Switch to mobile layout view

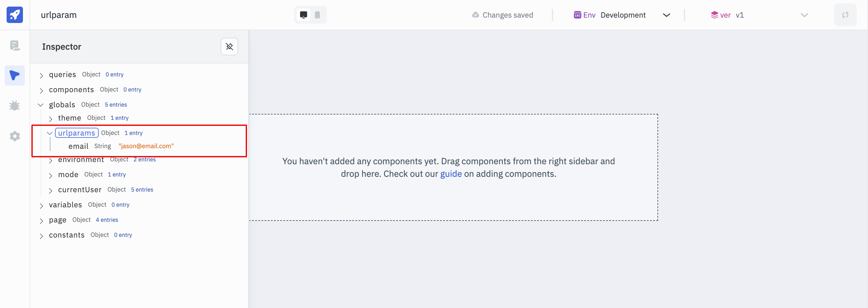[x=317, y=15]
